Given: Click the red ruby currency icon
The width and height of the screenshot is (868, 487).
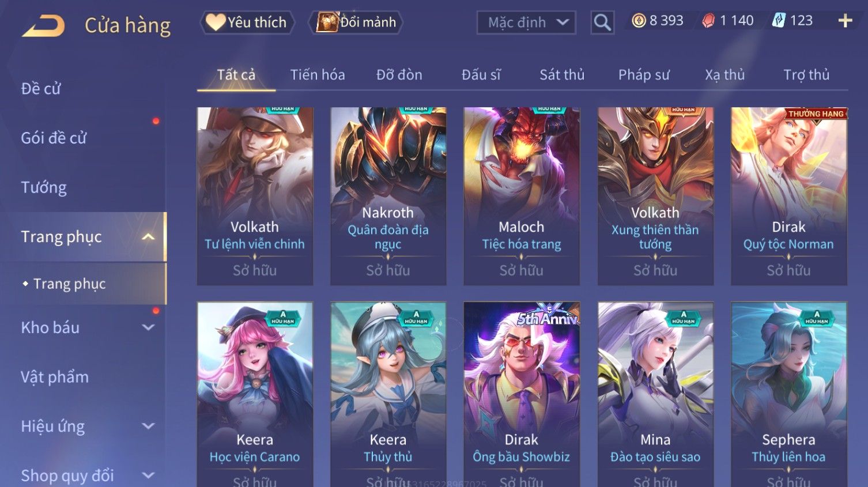Looking at the screenshot, I should [x=708, y=21].
